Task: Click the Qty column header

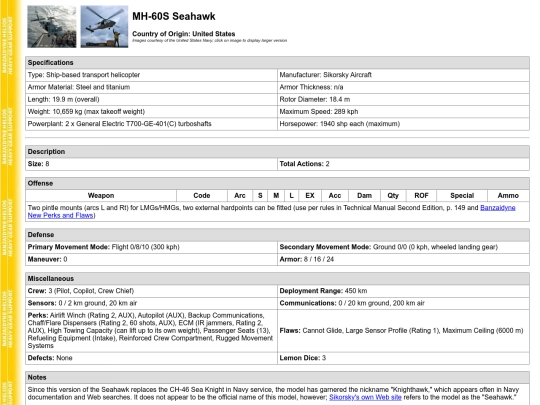Action: click(393, 196)
